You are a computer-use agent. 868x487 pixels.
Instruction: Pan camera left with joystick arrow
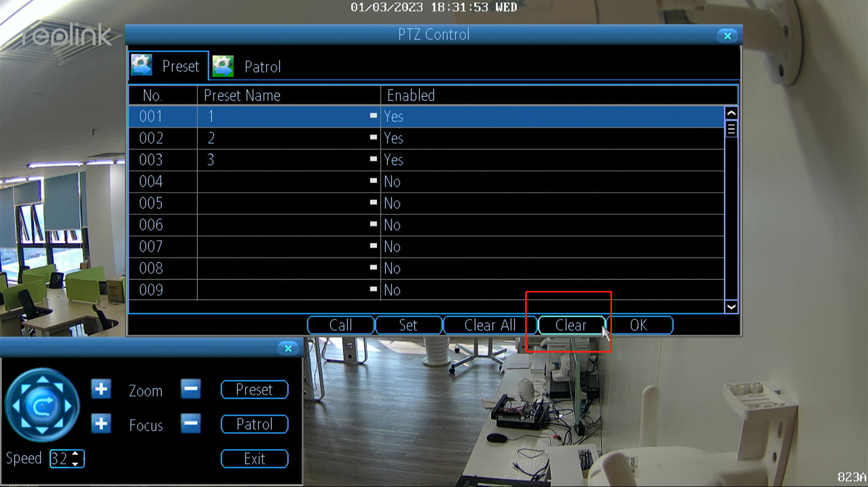click(16, 407)
